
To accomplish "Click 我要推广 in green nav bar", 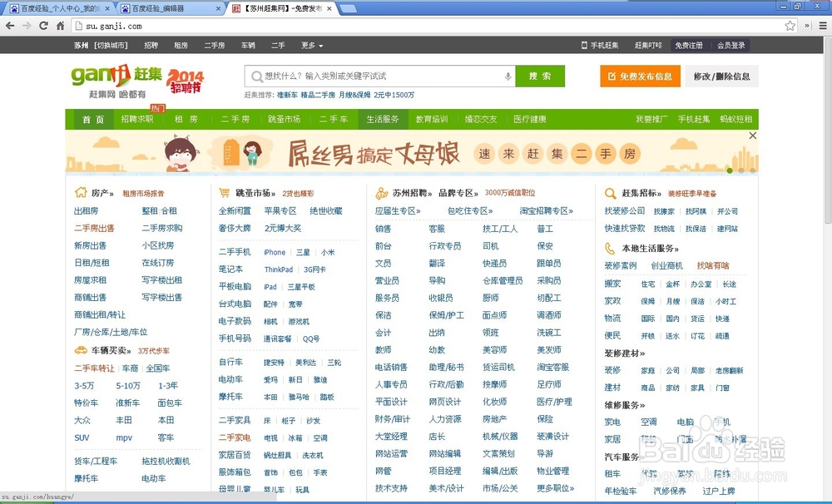I will click(651, 120).
